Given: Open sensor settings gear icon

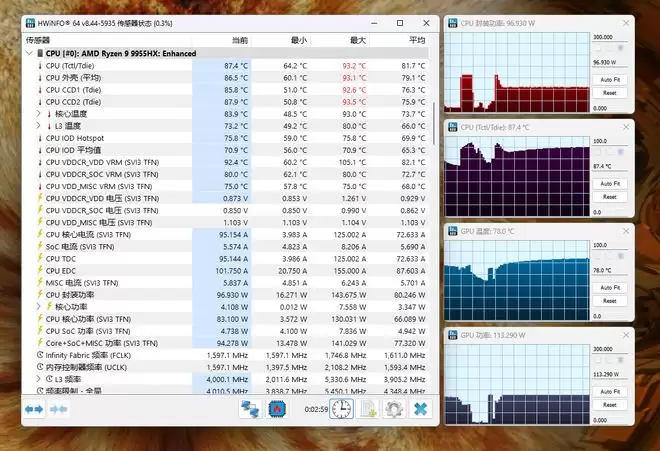Looking at the screenshot, I should pos(394,409).
